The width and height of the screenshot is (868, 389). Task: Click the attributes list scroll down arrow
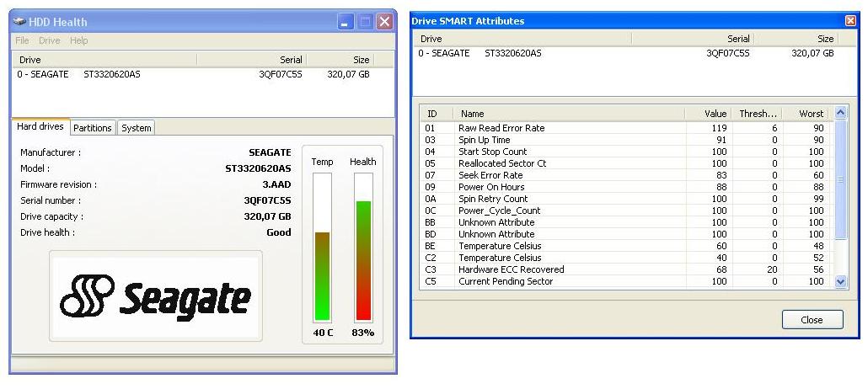[x=840, y=281]
